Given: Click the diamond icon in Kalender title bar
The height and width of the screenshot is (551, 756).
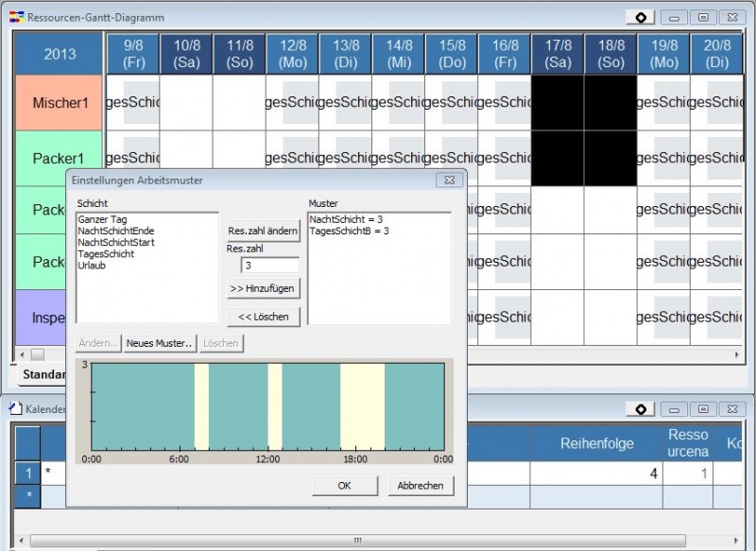Looking at the screenshot, I should pos(640,409).
